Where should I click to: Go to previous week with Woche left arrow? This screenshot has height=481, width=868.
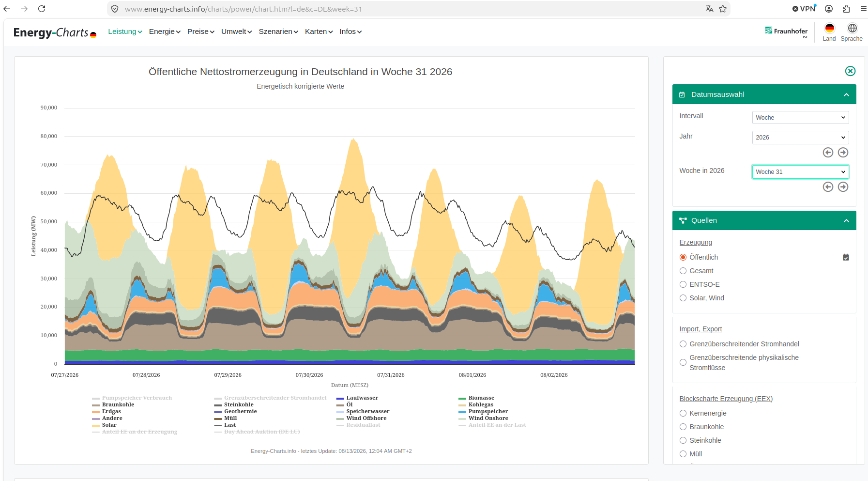[x=828, y=187]
